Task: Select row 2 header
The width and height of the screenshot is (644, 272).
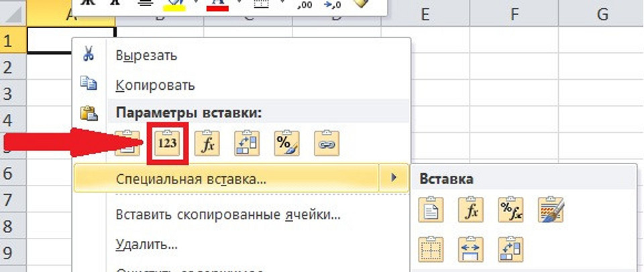Action: [13, 66]
